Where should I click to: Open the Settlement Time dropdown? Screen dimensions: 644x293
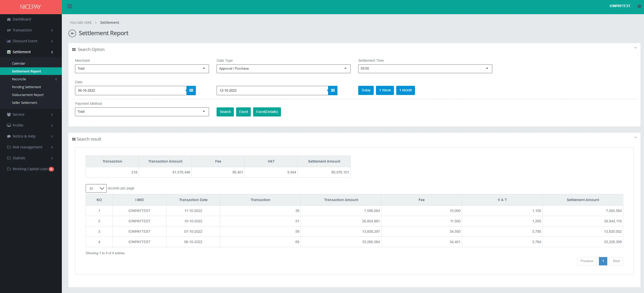[425, 69]
